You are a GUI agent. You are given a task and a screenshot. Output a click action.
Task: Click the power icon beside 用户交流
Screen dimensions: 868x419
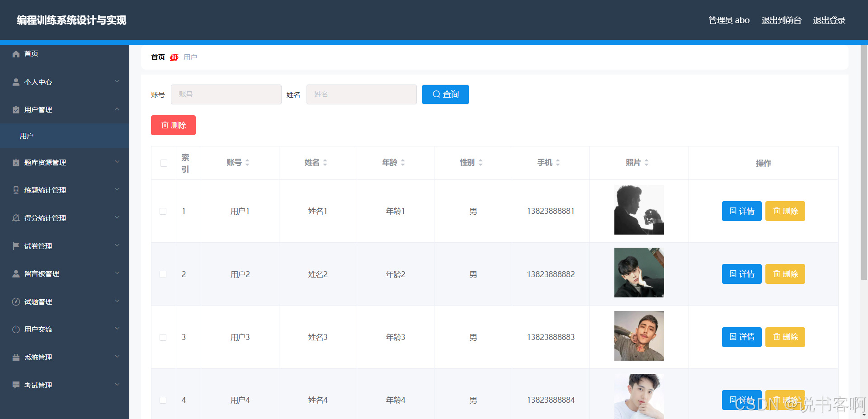tap(16, 329)
